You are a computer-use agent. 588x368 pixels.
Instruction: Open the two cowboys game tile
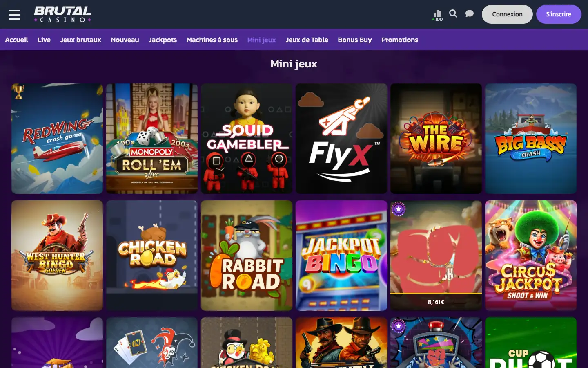coord(341,343)
